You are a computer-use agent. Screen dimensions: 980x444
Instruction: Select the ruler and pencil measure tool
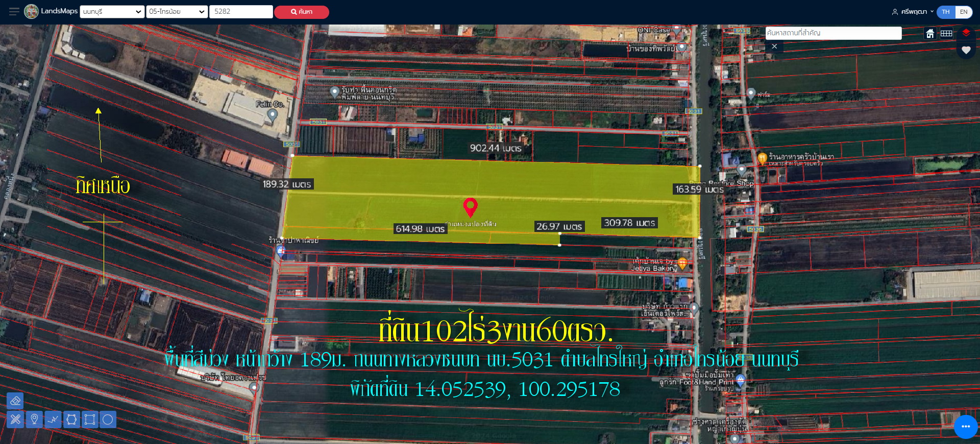tap(15, 419)
